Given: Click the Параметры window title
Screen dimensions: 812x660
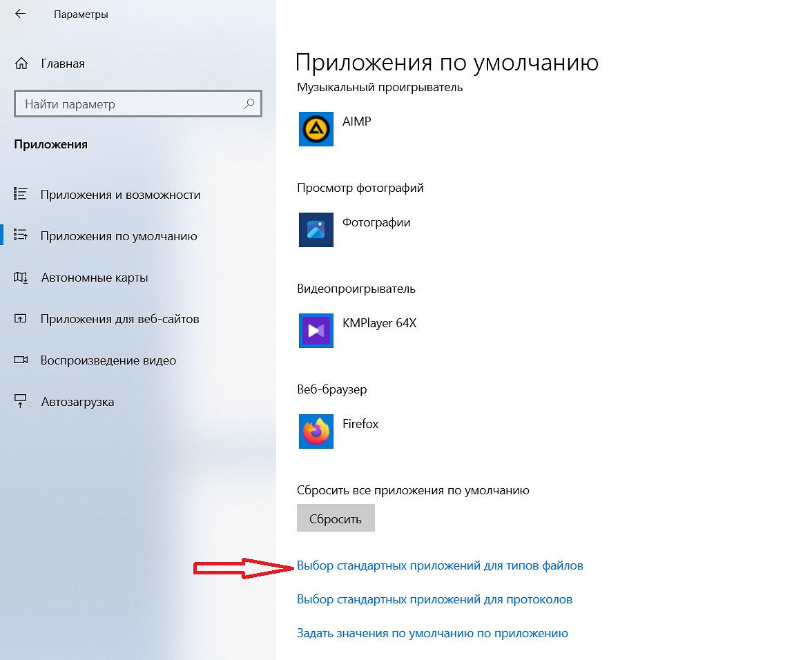Looking at the screenshot, I should click(81, 14).
